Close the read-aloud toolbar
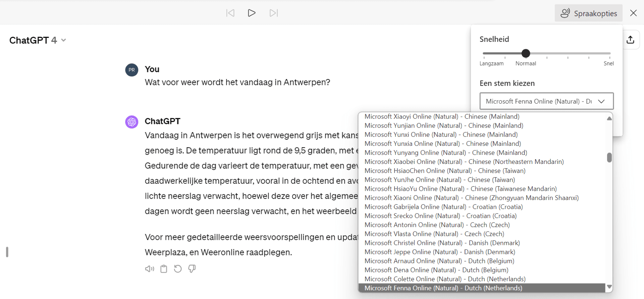This screenshot has width=644, height=299. pyautogui.click(x=633, y=13)
